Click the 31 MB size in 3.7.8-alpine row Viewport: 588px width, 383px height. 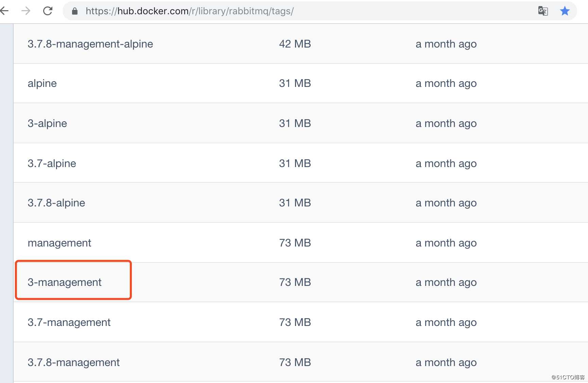point(295,203)
